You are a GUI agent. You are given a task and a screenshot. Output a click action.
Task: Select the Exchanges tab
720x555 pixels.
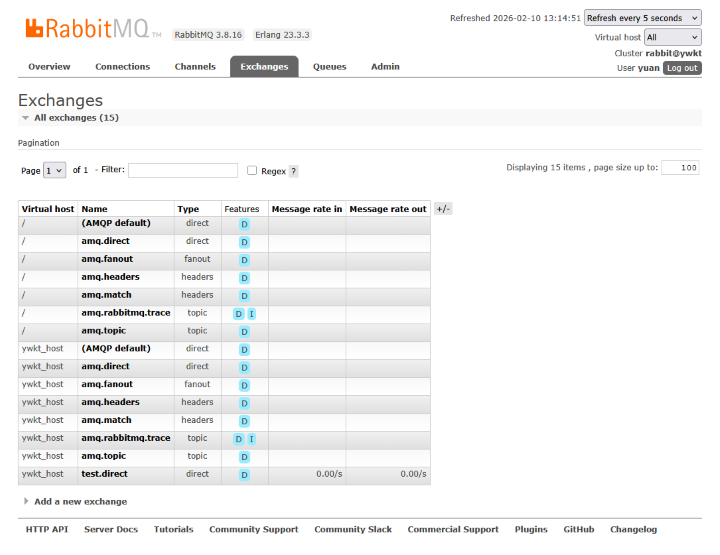(264, 67)
